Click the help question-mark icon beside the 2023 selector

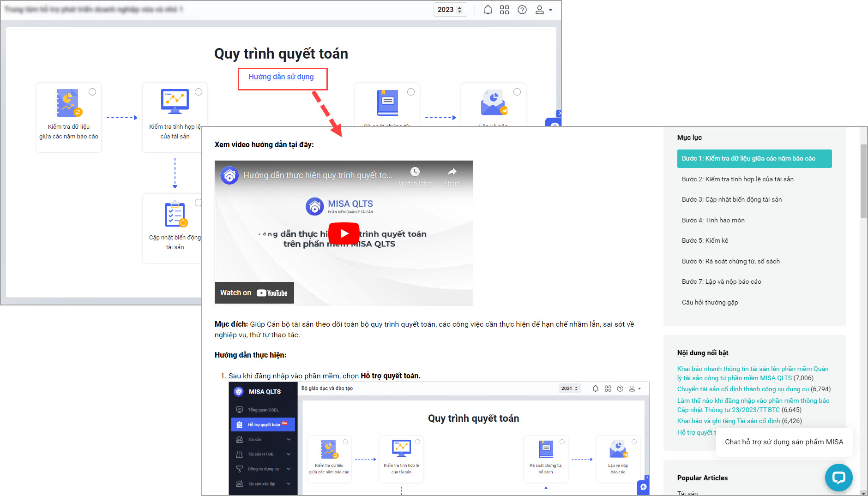point(522,10)
